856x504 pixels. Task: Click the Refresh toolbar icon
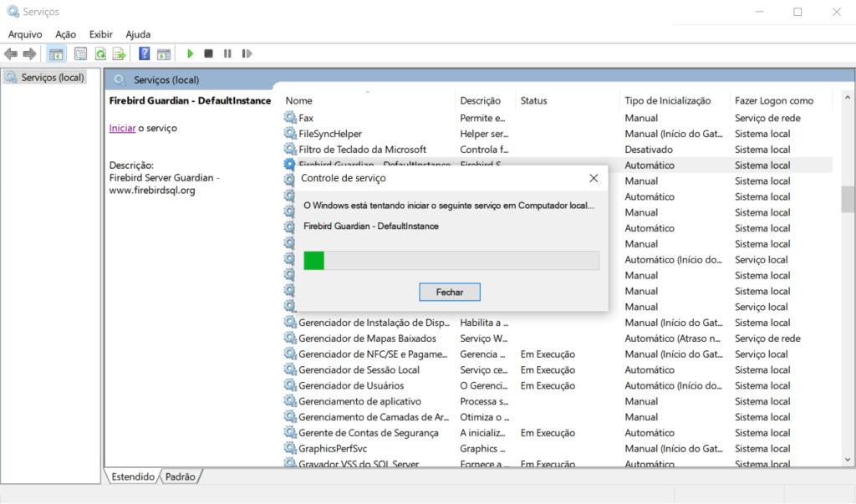click(100, 53)
